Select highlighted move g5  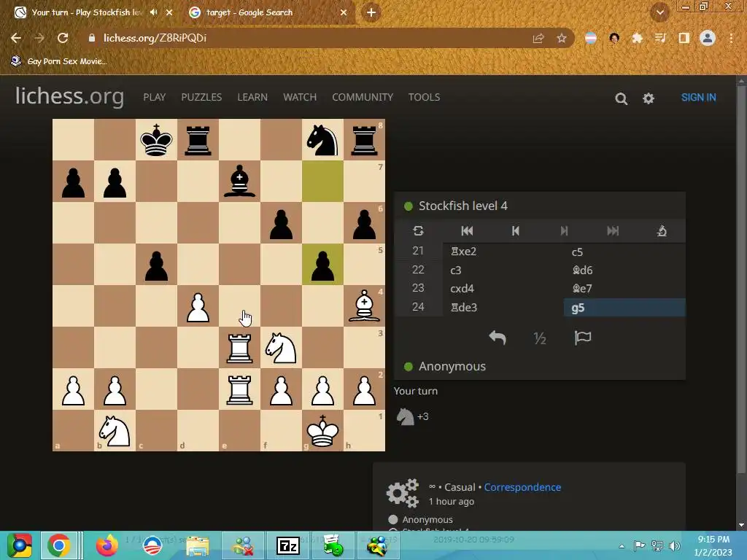click(624, 308)
